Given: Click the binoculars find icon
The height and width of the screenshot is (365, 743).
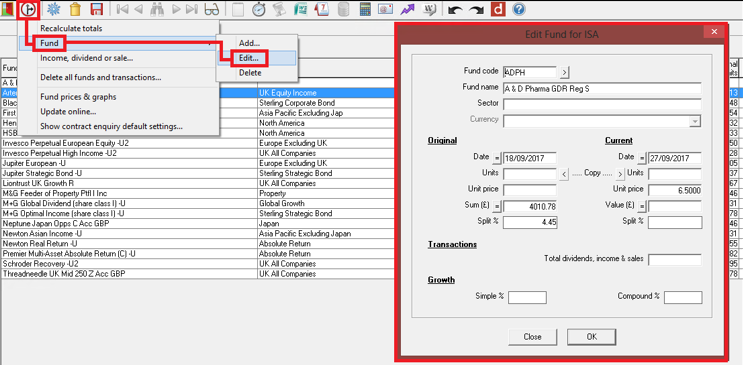Looking at the screenshot, I should (x=157, y=9).
